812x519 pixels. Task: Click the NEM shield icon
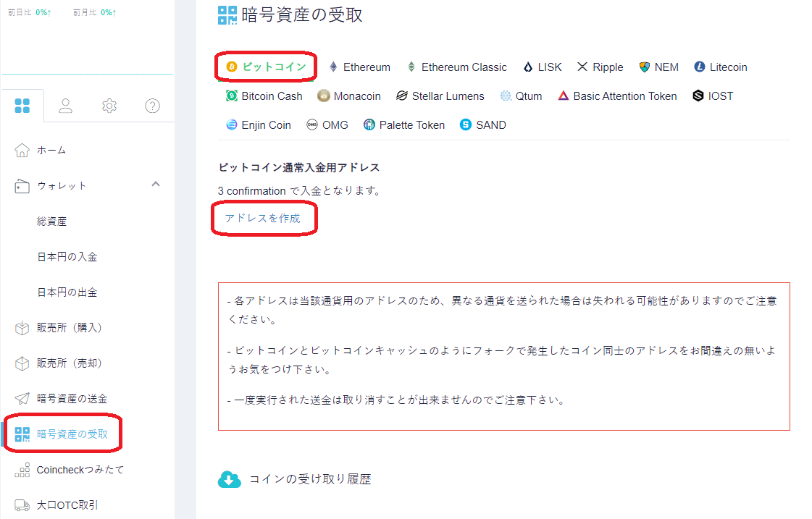click(x=644, y=67)
